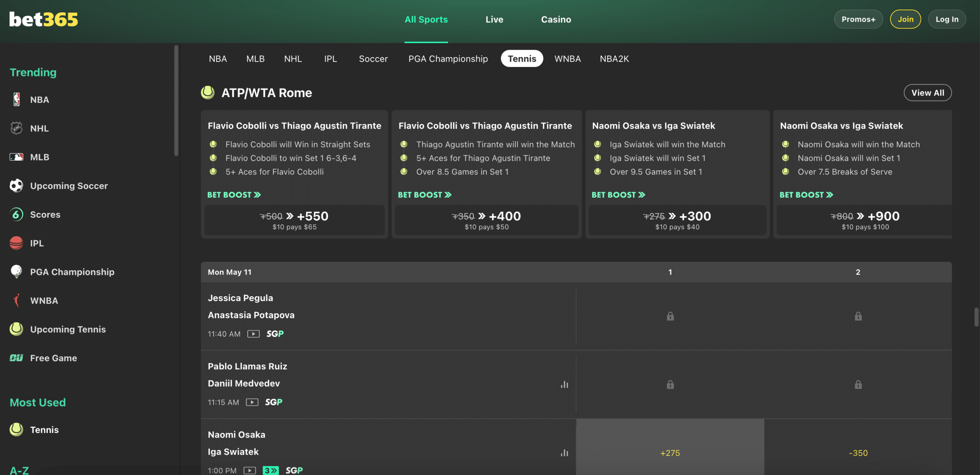The image size is (980, 475).
Task: Open live stream icon for Osaka vs Swiatek
Action: click(x=250, y=470)
